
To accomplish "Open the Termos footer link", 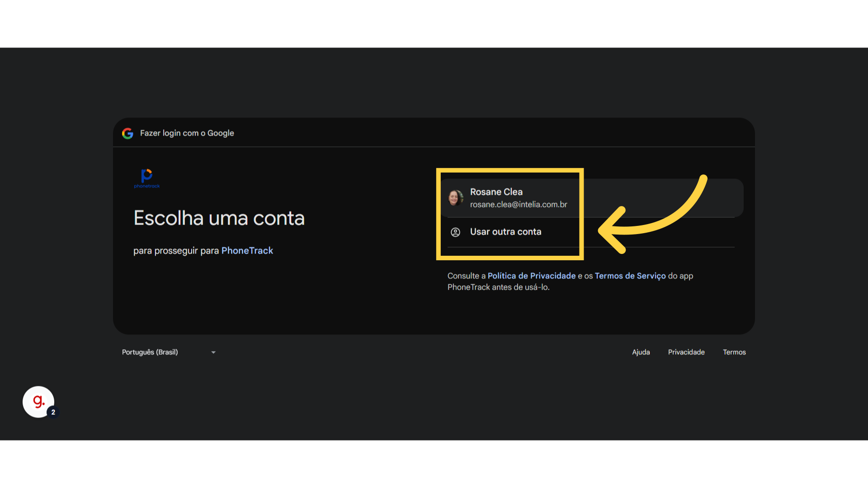I will pyautogui.click(x=734, y=352).
